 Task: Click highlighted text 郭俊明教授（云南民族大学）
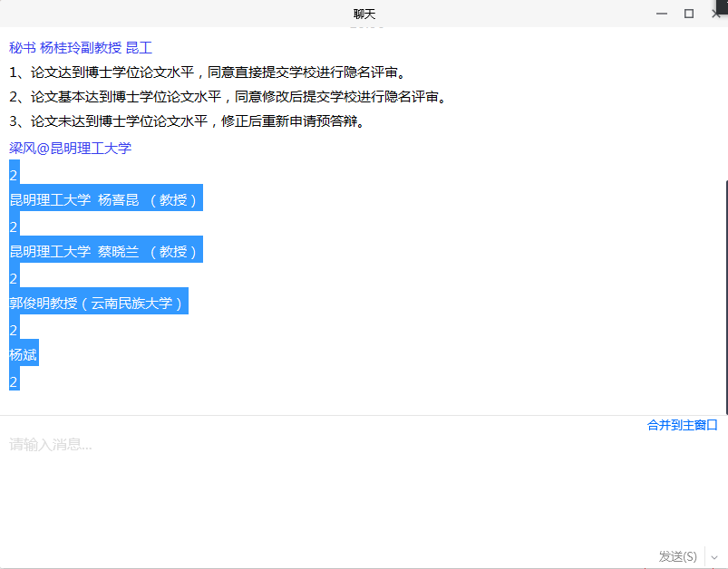[99, 303]
